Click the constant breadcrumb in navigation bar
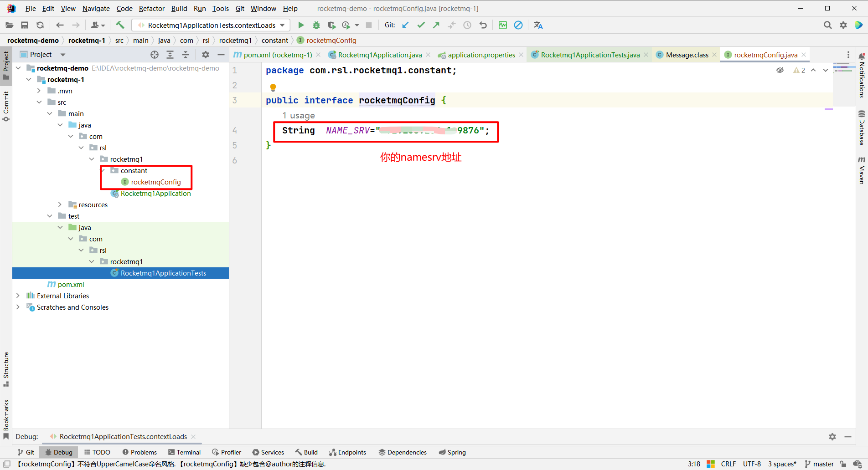This screenshot has height=470, width=868. click(275, 41)
